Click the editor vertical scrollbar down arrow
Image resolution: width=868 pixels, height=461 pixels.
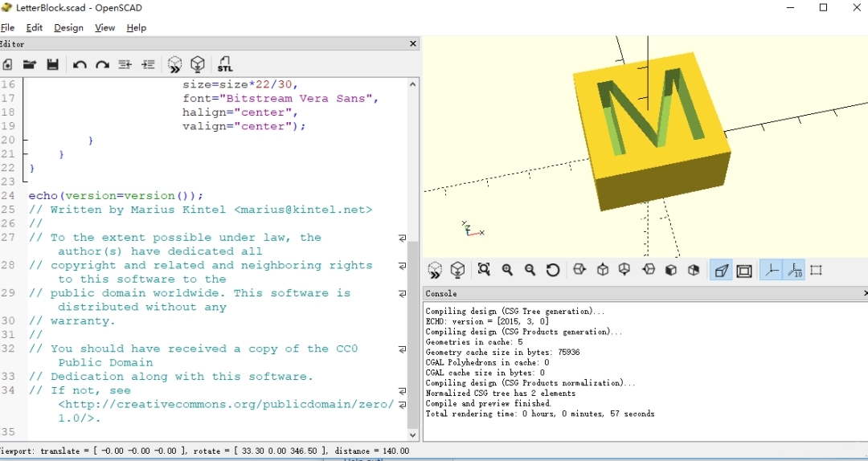(412, 434)
